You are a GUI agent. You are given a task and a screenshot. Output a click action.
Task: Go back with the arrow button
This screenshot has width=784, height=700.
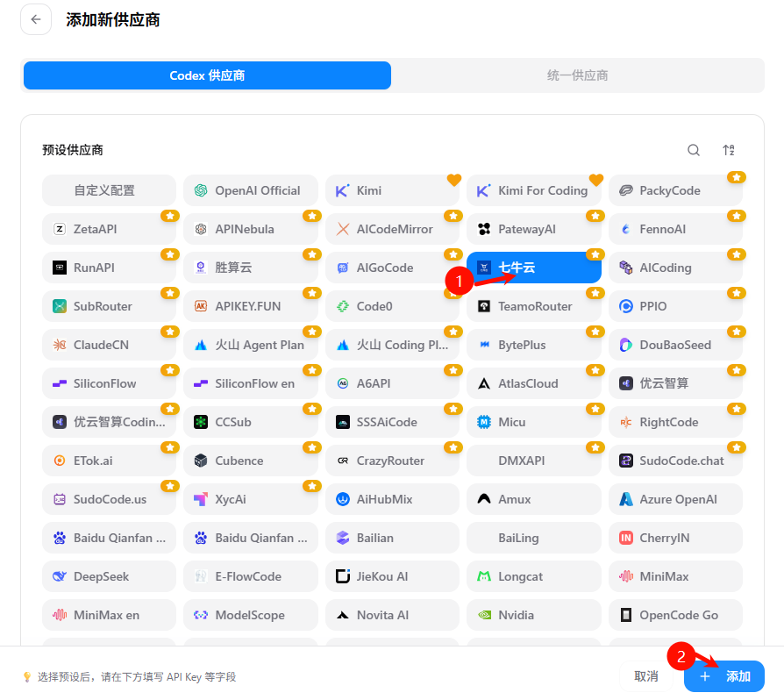36,19
